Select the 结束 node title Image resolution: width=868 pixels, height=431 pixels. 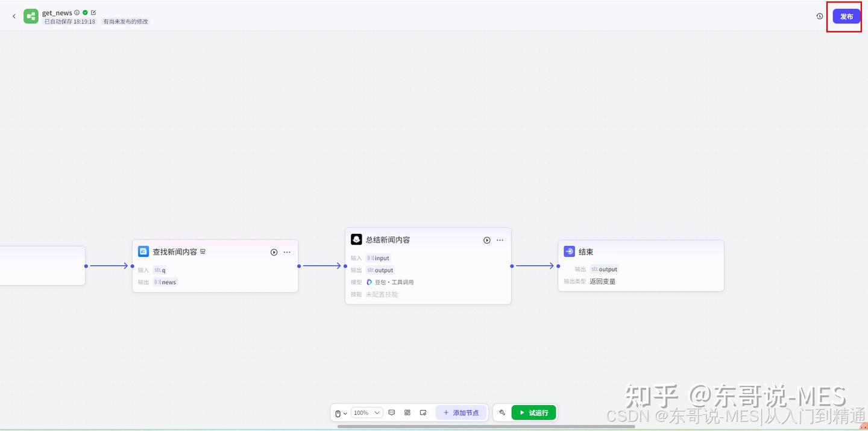tap(586, 252)
